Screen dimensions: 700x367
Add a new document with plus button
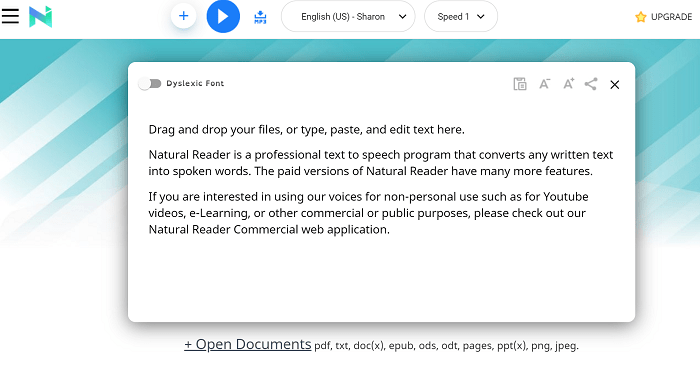pos(183,16)
